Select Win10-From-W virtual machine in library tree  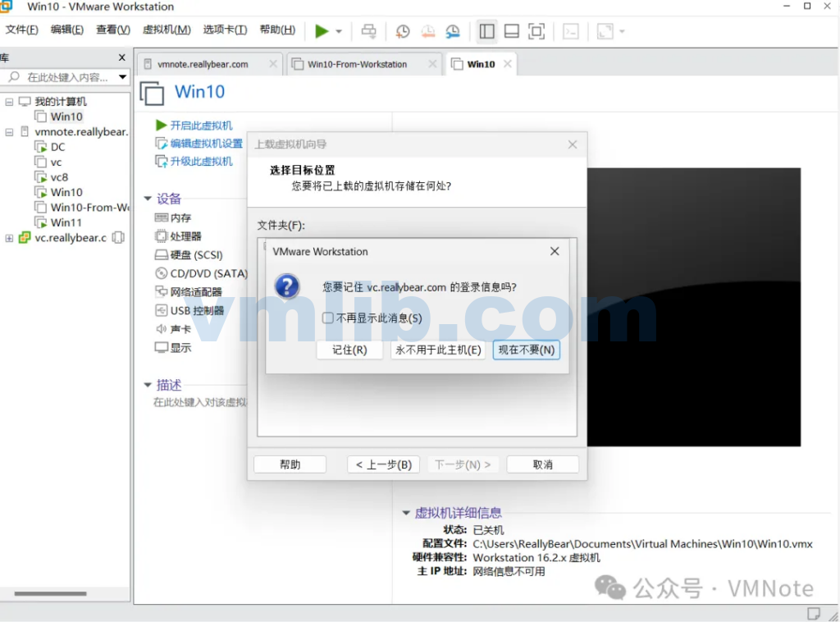[89, 208]
